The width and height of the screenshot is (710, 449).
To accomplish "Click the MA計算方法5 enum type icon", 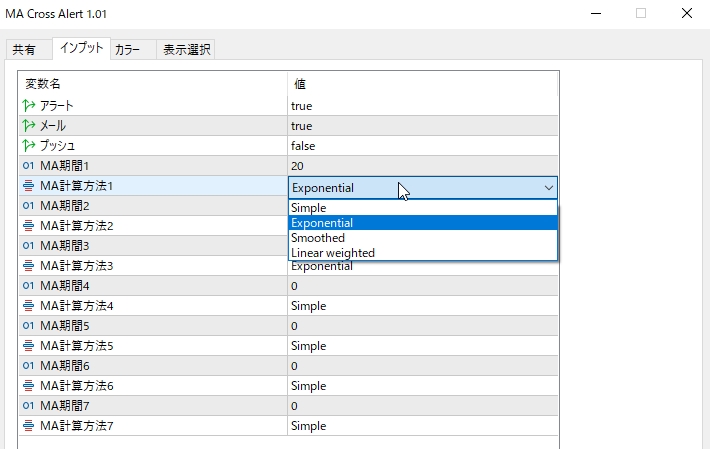I will tap(28, 346).
